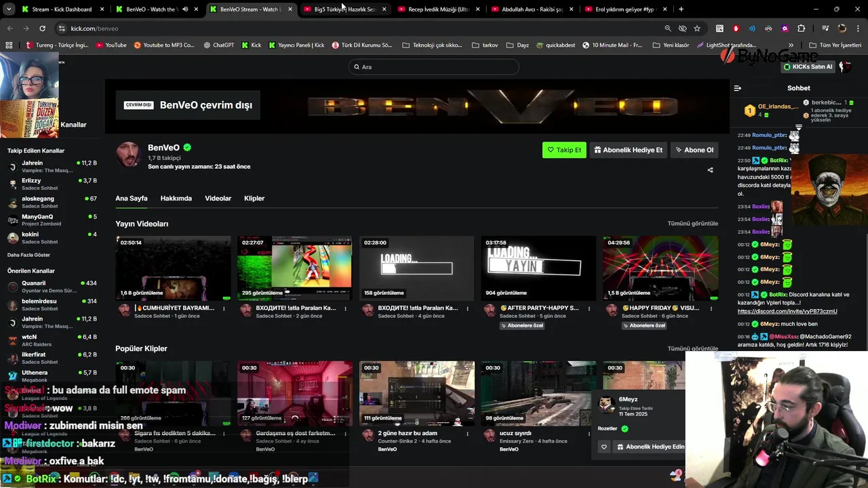Open ChatGPT bookmark
Image resolution: width=868 pixels, height=488 pixels.
218,45
